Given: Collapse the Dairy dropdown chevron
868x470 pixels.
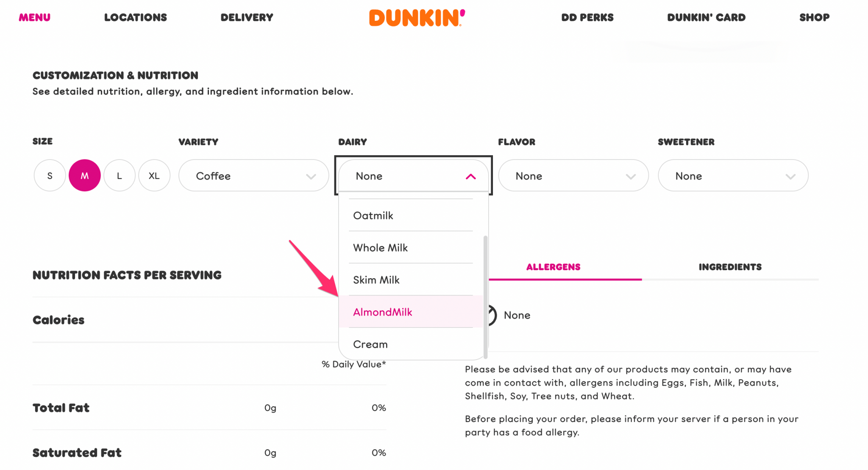Looking at the screenshot, I should 470,176.
